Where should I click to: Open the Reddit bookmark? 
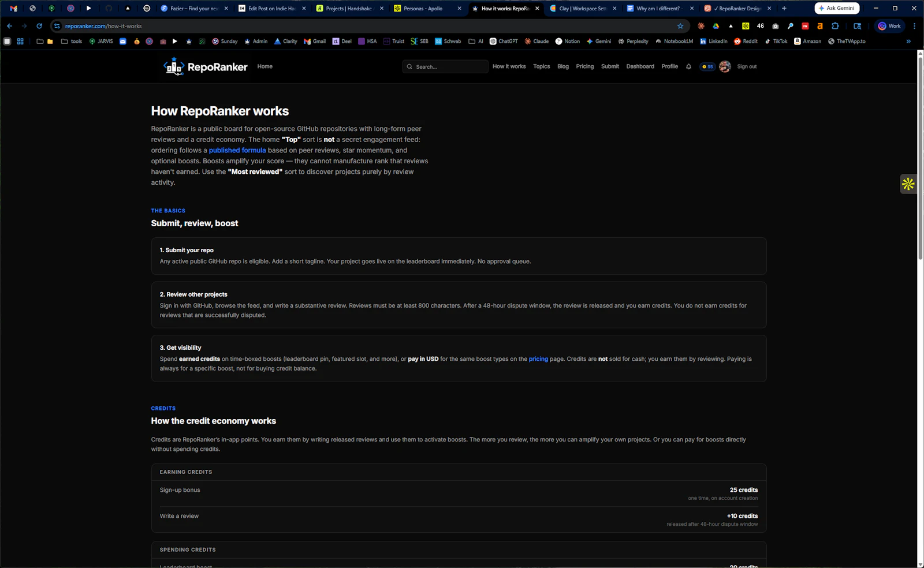coord(746,42)
